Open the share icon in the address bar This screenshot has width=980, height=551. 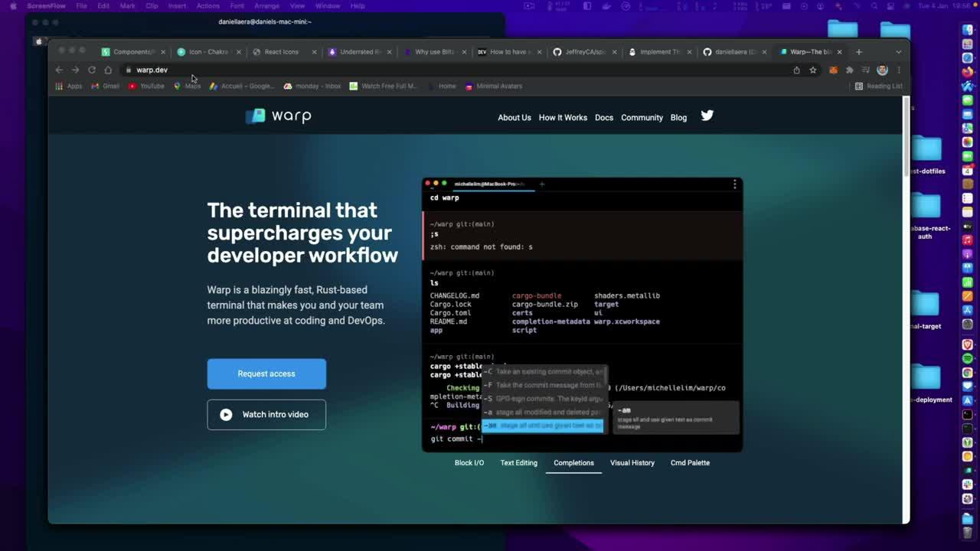tap(796, 70)
